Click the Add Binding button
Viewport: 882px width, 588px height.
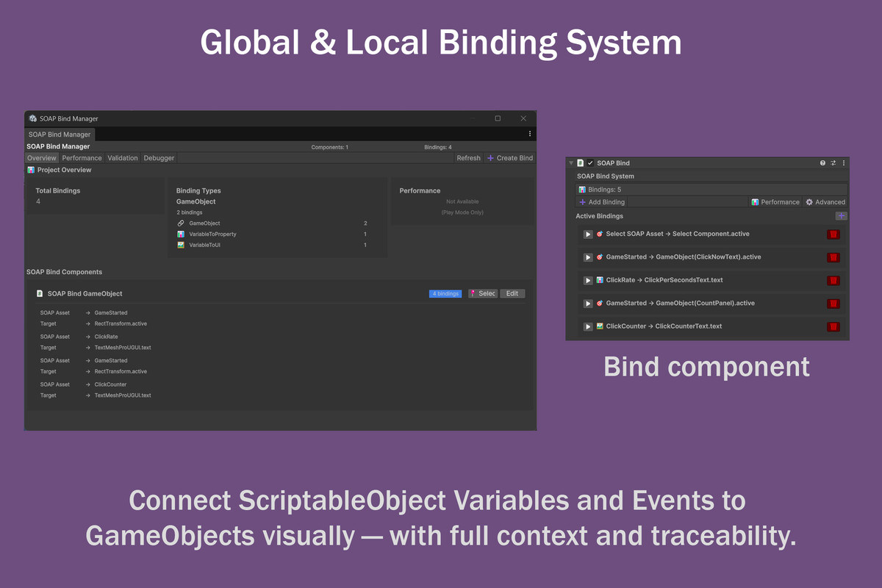(602, 202)
